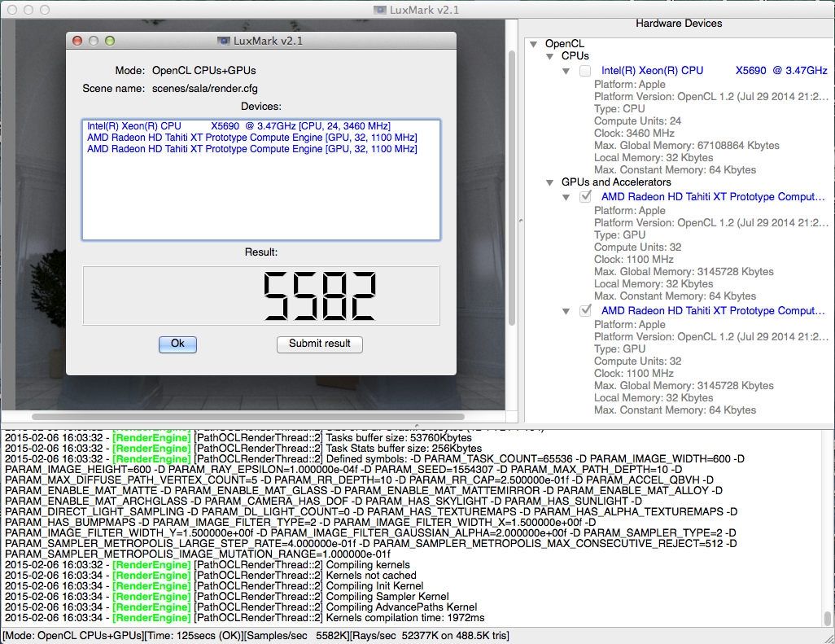The height and width of the screenshot is (644, 835).
Task: Click the splitter handle between render and hardware panels
Action: coord(521,220)
